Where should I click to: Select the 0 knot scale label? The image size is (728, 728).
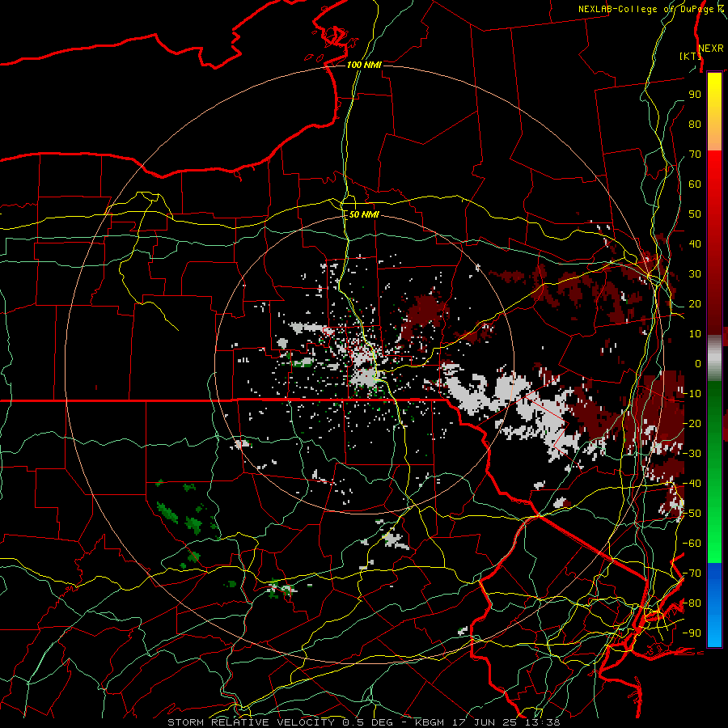(x=698, y=363)
